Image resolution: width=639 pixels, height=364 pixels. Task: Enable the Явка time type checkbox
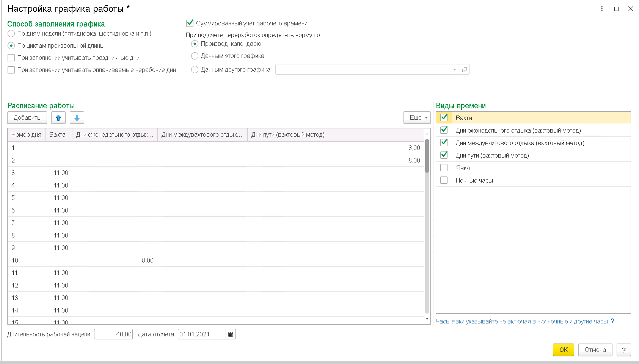tap(444, 168)
